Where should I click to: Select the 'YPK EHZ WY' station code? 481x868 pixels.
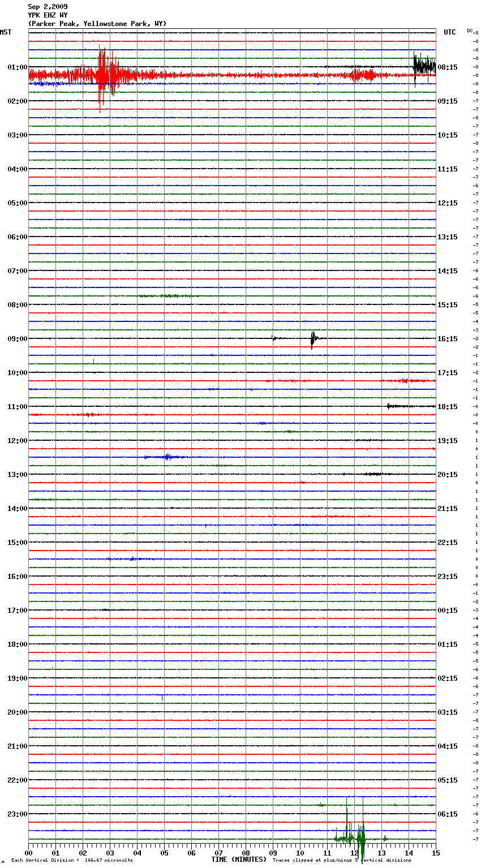(x=48, y=15)
